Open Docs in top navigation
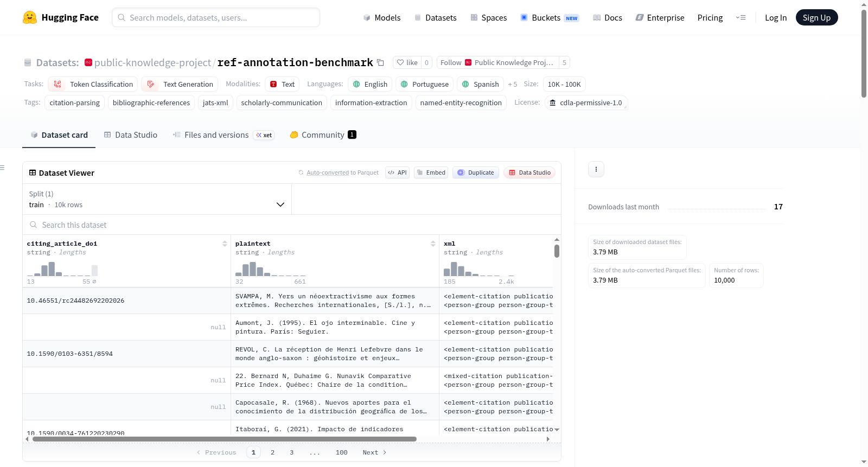Screen dimensions: 868x467 (608, 17)
